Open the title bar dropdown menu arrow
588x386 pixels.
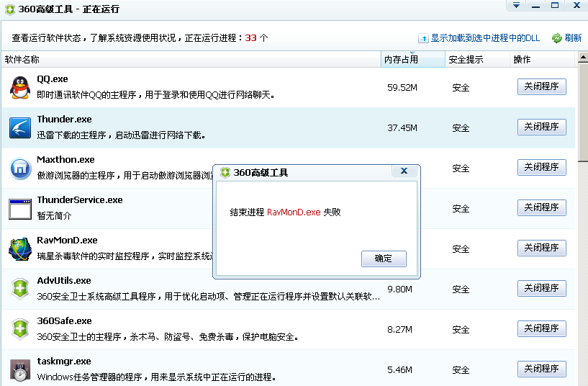[x=516, y=5]
